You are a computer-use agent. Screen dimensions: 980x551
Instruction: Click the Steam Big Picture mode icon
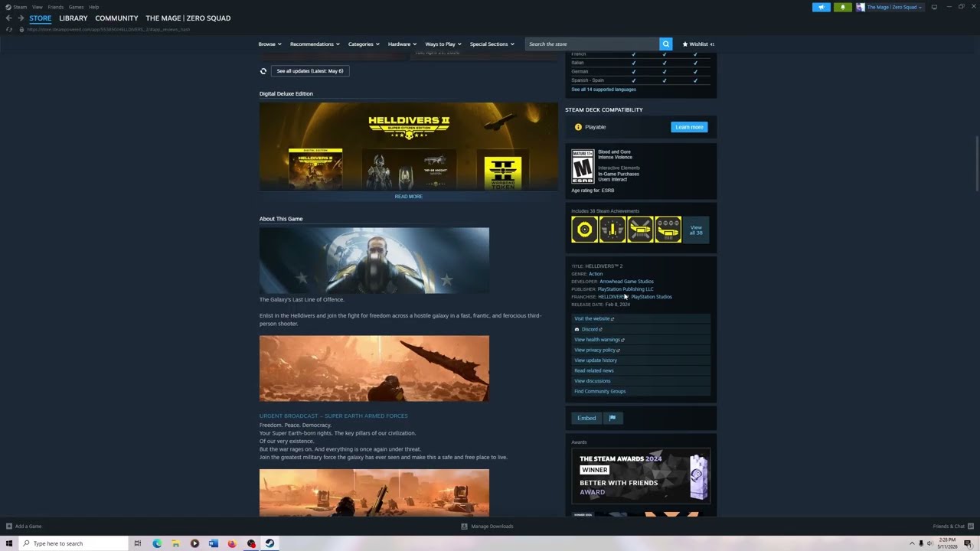point(934,7)
